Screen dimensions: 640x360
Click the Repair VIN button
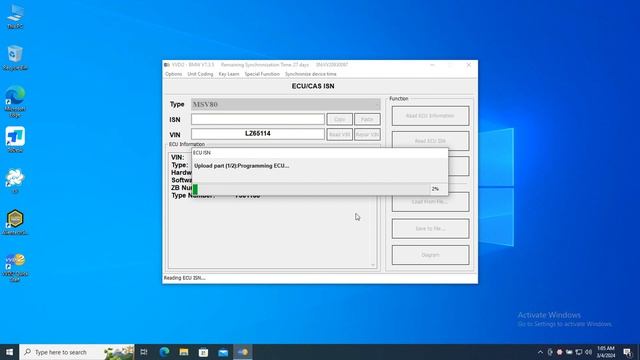pyautogui.click(x=367, y=134)
